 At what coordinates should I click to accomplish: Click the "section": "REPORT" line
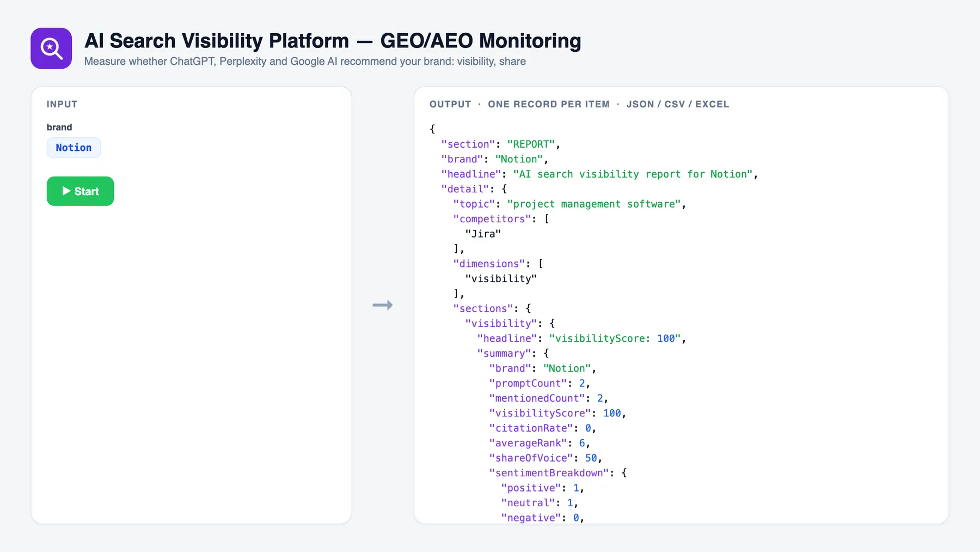pos(500,144)
